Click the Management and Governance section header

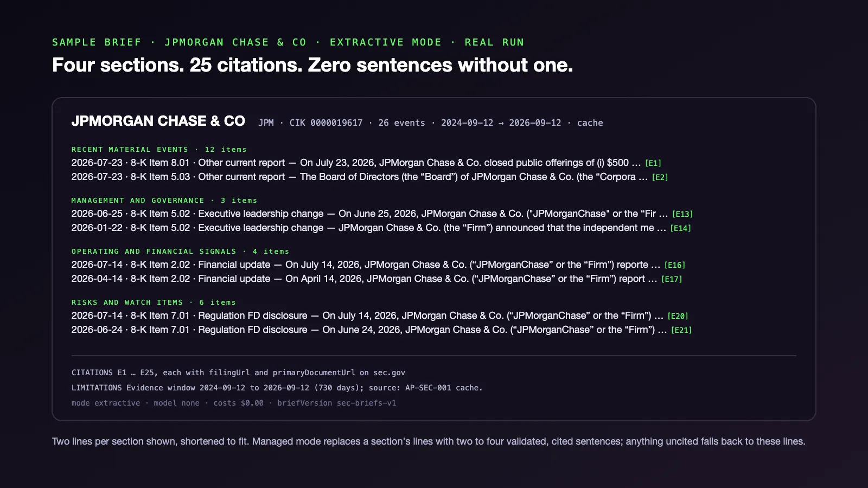coord(164,201)
